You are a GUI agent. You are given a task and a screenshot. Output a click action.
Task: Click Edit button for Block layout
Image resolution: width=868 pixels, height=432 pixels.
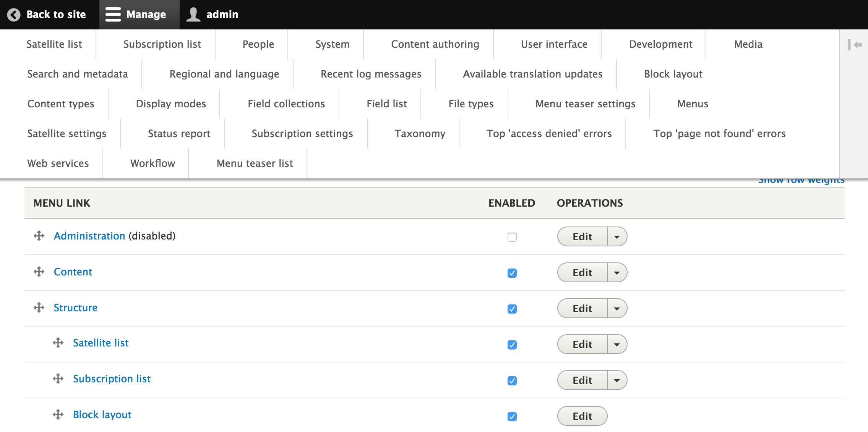point(582,416)
